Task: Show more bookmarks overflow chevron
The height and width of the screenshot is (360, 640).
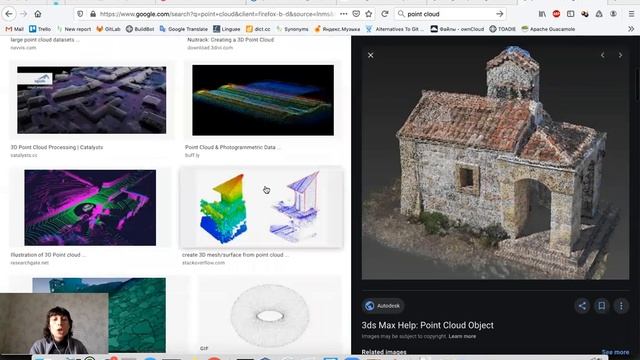Action: (x=631, y=29)
